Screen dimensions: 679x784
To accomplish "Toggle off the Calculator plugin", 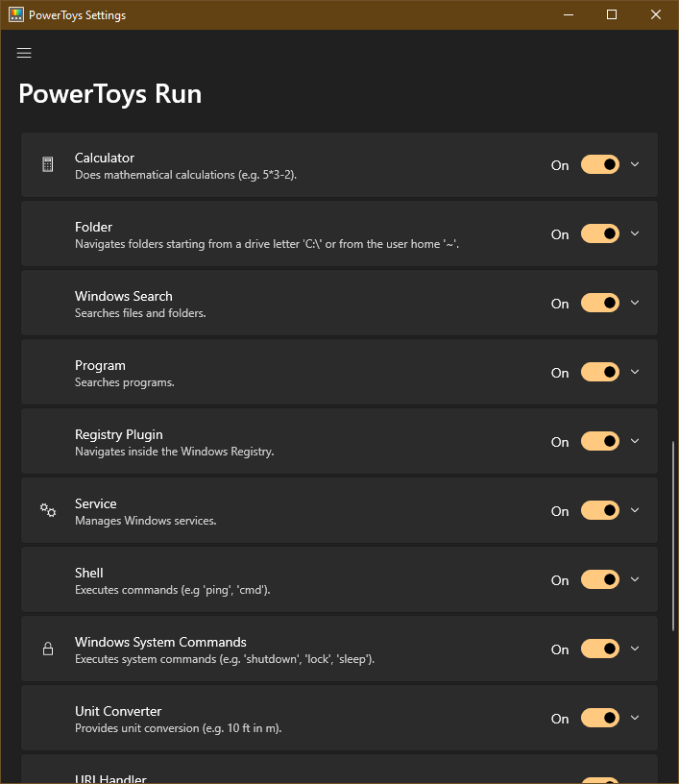I will (599, 164).
